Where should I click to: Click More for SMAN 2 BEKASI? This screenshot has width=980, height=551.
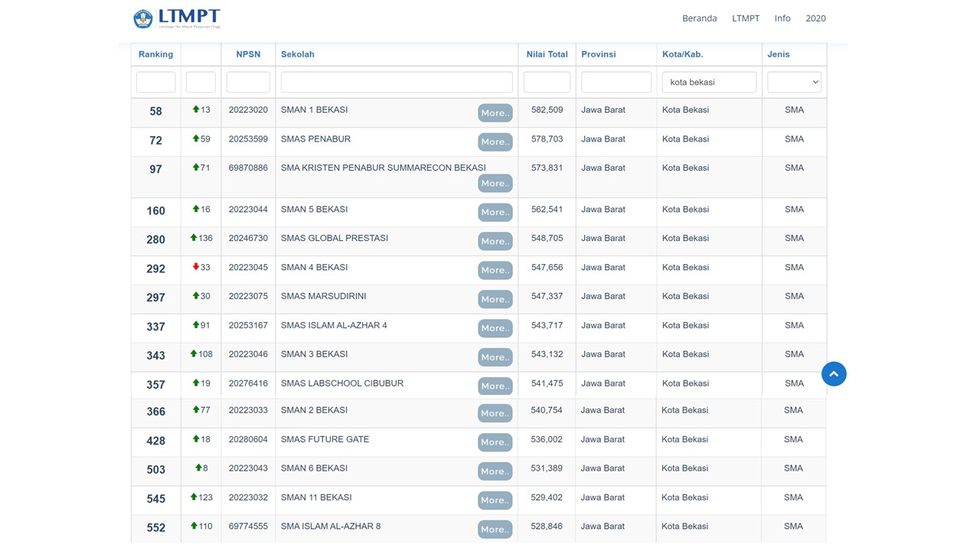(x=495, y=413)
